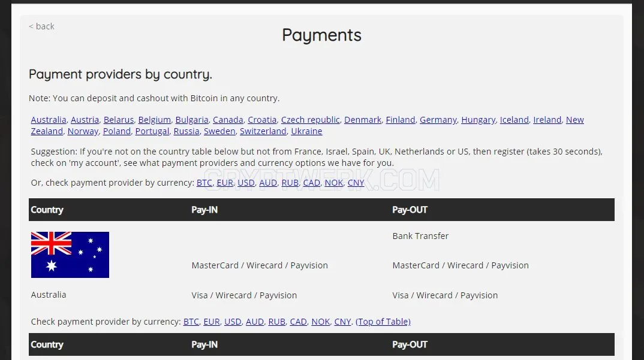Open BTC link above the country table
Screen dimensions: 644x360
point(204,183)
